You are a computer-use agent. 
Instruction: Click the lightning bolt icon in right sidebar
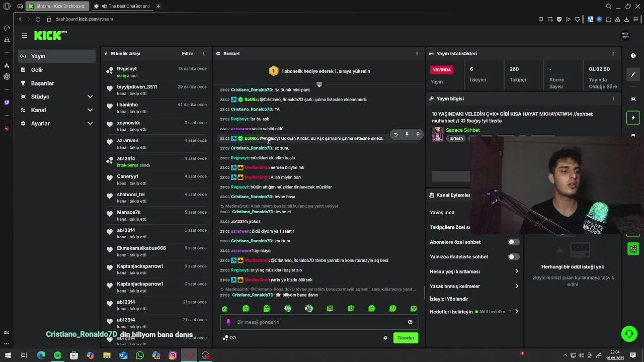pos(633,118)
